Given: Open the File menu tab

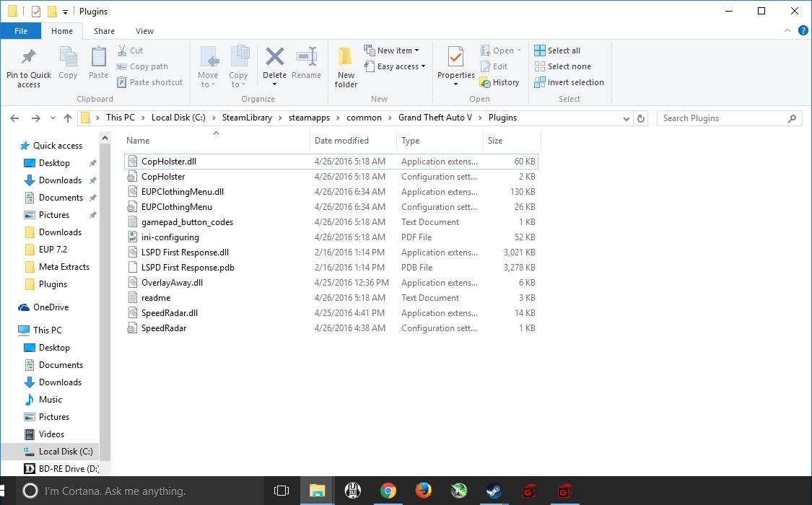Looking at the screenshot, I should (x=21, y=31).
